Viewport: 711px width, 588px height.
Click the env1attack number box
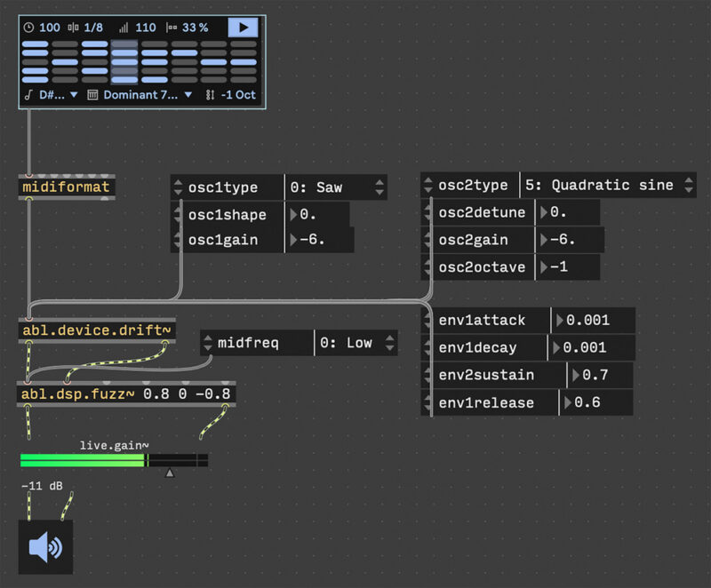coord(594,321)
